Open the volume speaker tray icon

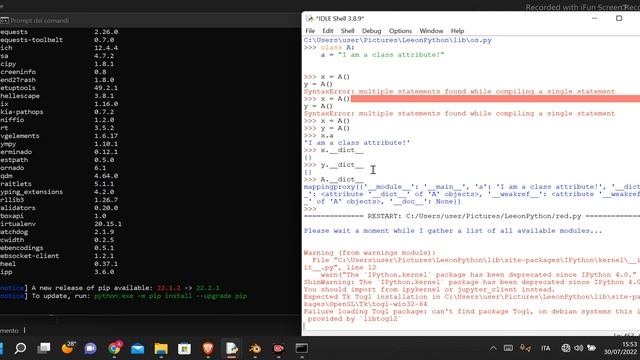[579, 348]
